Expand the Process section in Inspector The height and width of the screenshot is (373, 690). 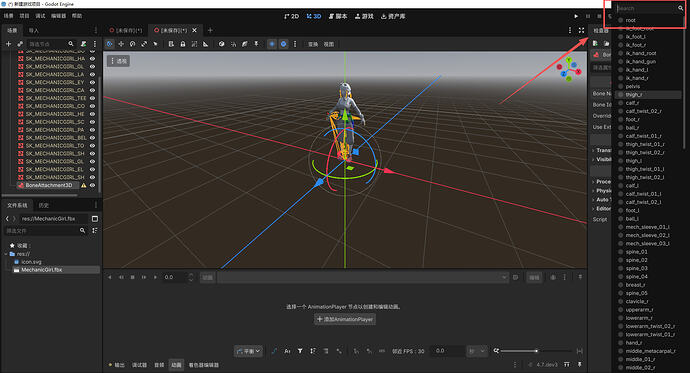601,182
